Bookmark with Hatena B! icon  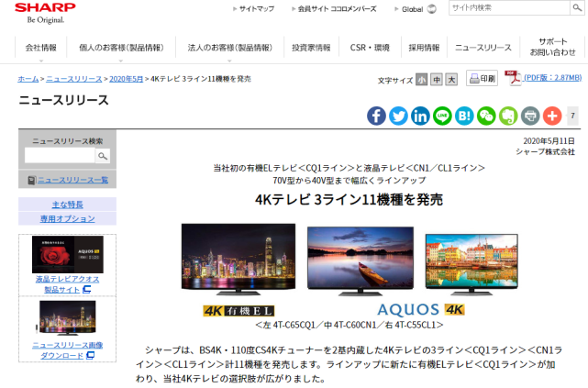pyautogui.click(x=464, y=116)
